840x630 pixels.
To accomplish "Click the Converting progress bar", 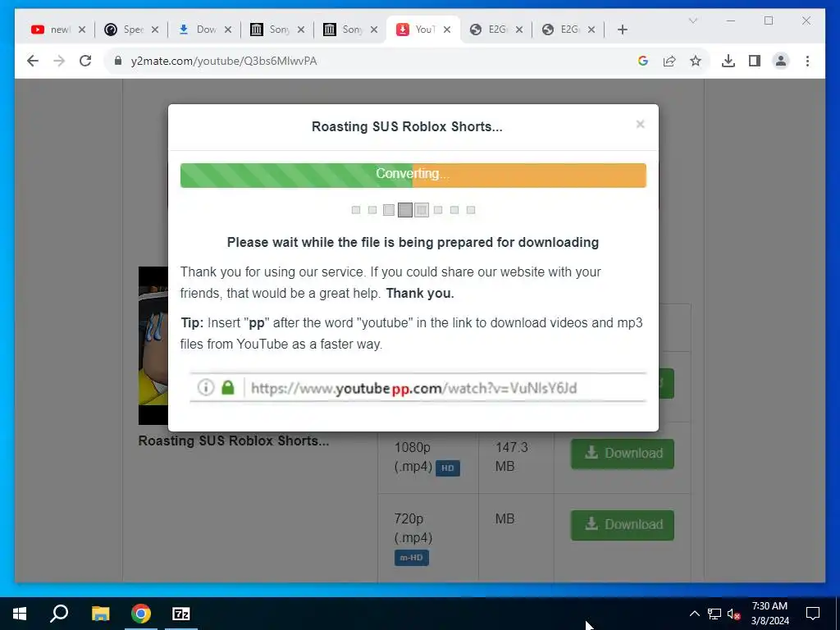I will pos(413,176).
